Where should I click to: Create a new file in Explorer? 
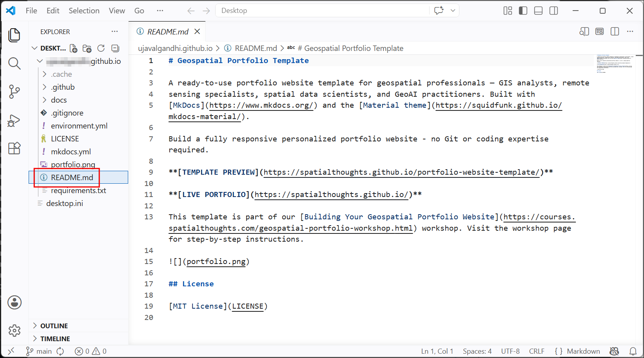click(73, 49)
